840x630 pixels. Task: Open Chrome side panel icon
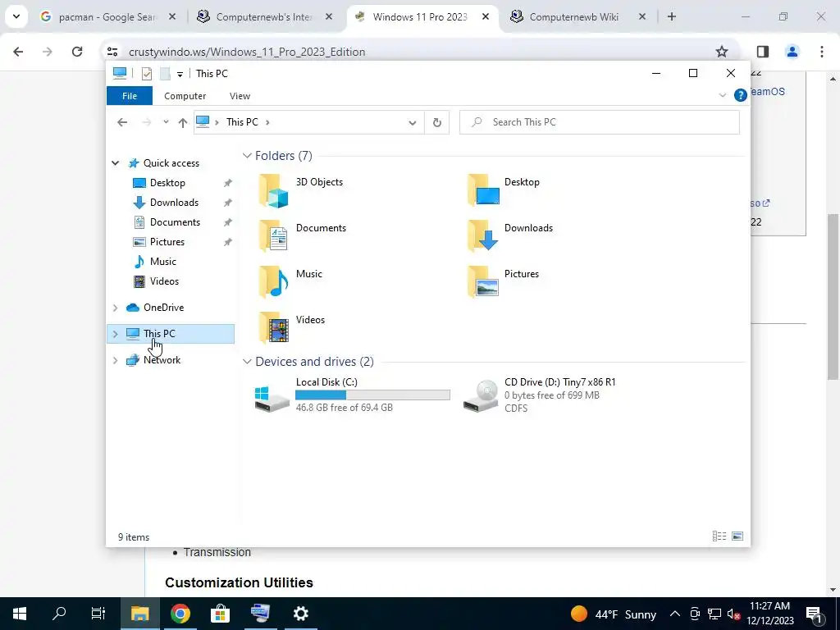[x=763, y=52]
